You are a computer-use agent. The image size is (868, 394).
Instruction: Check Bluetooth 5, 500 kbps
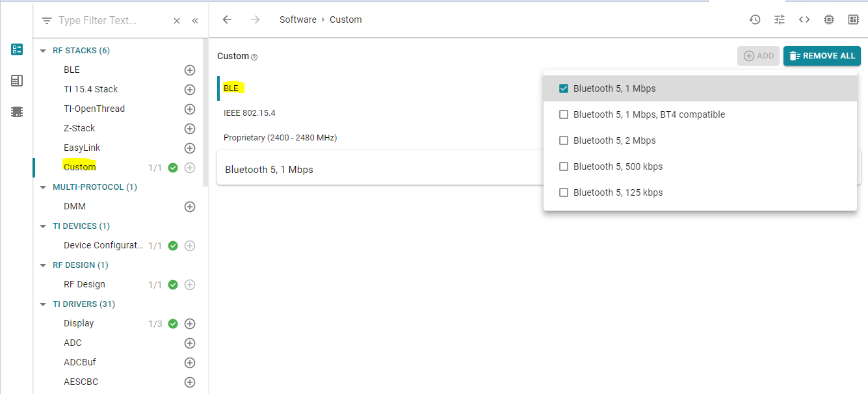563,166
